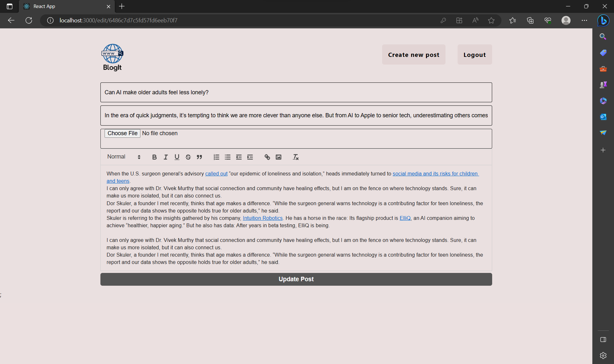
Task: Toggle bold formatting in editor toolbar
Action: (154, 157)
